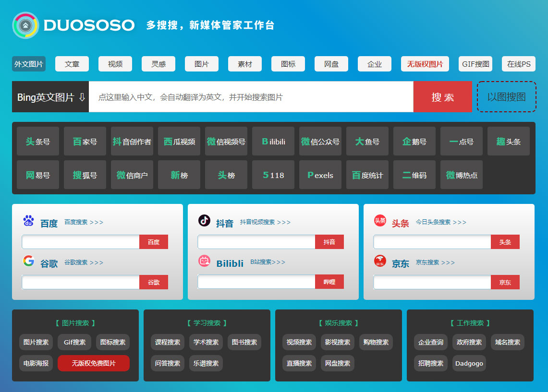Open 学术搜索 in the 学习搜索 panel
This screenshot has width=548, height=392.
point(206,342)
